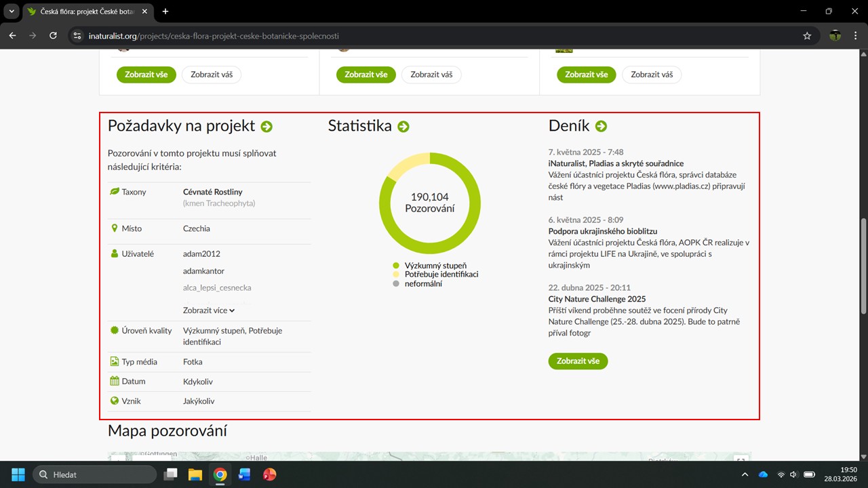Viewport: 868px width, 488px height.
Task: Expand hidden system tray icons chevron
Action: coord(745,474)
